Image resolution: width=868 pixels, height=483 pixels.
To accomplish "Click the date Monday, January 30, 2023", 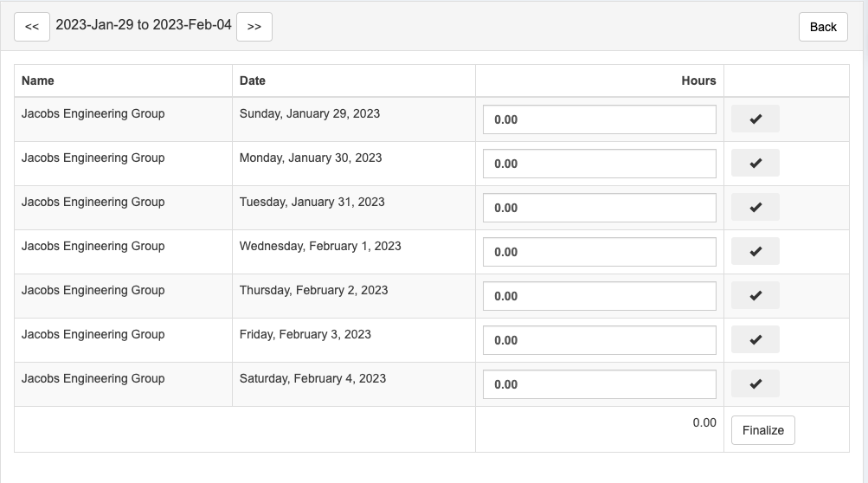I will click(311, 158).
